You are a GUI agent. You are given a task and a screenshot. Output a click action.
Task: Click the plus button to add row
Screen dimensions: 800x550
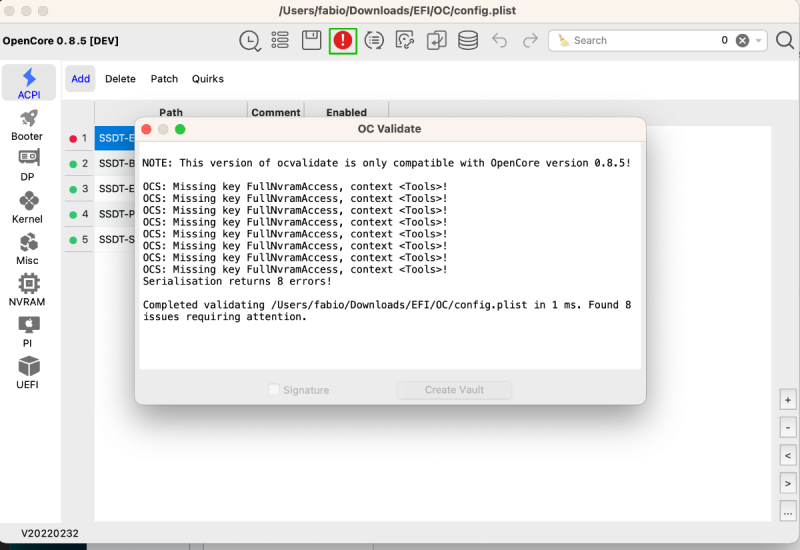tap(788, 400)
